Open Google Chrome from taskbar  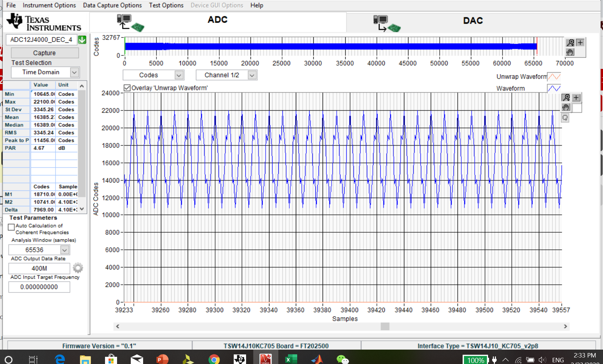(x=214, y=359)
